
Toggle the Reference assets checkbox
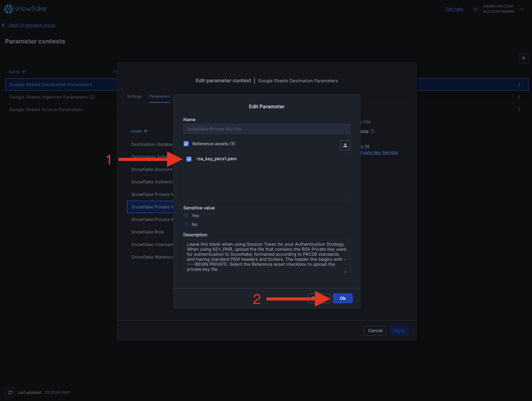tap(186, 144)
